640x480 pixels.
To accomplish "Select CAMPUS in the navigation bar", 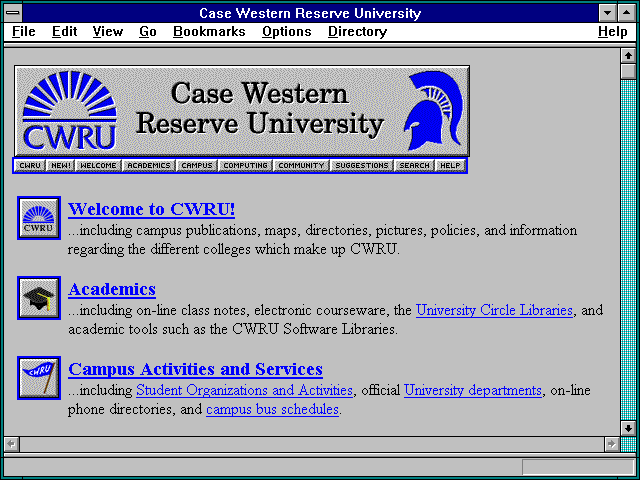I will click(197, 165).
